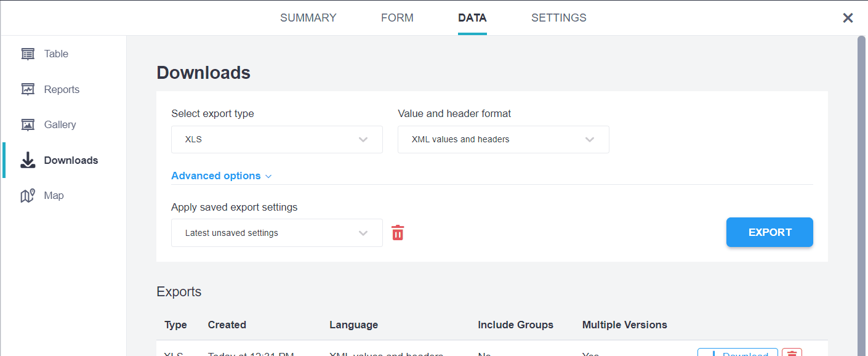Open the Reports chart icon in sidebar

[28, 90]
